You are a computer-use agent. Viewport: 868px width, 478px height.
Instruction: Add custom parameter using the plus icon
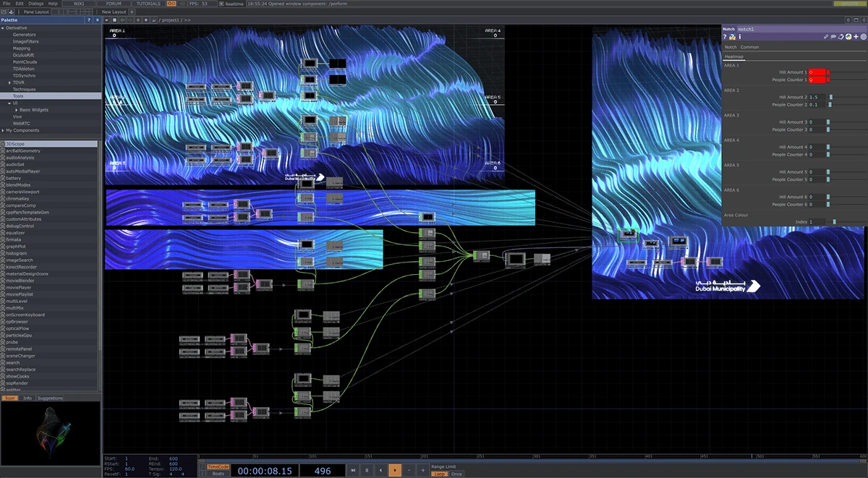pyautogui.click(x=856, y=37)
